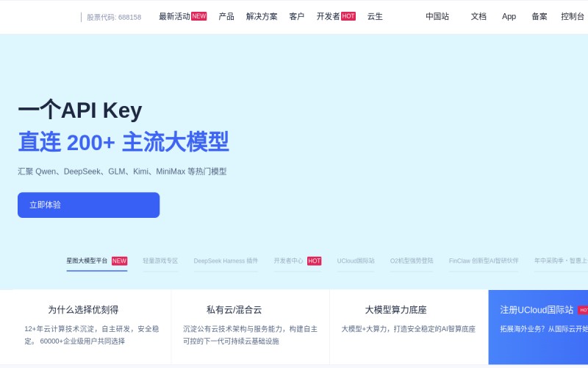This screenshot has width=588, height=368.
Task: Open the 中国站 site selector
Action: point(437,16)
